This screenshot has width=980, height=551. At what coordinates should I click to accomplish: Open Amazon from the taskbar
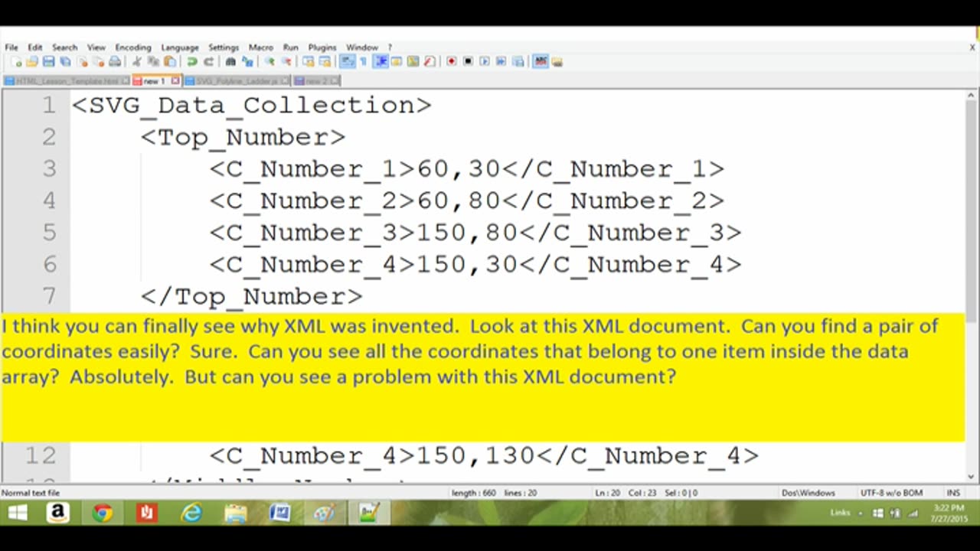58,512
